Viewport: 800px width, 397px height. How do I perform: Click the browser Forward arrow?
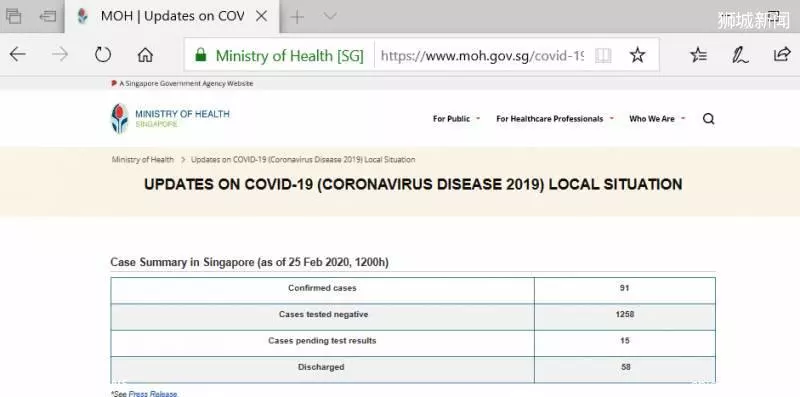click(60, 54)
